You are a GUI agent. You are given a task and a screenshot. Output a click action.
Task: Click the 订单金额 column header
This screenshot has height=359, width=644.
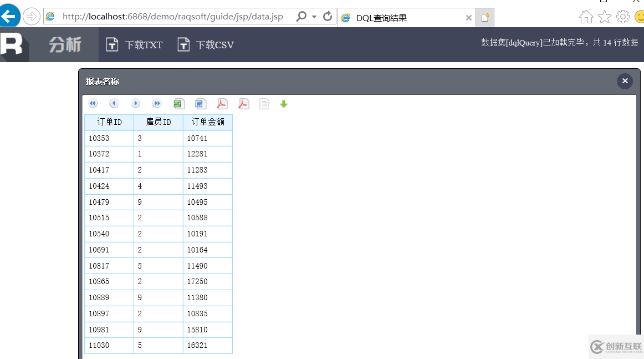click(208, 122)
